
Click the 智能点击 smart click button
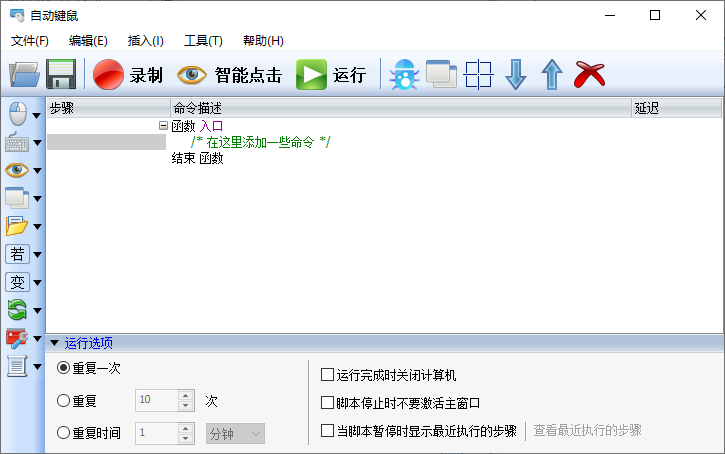(229, 74)
